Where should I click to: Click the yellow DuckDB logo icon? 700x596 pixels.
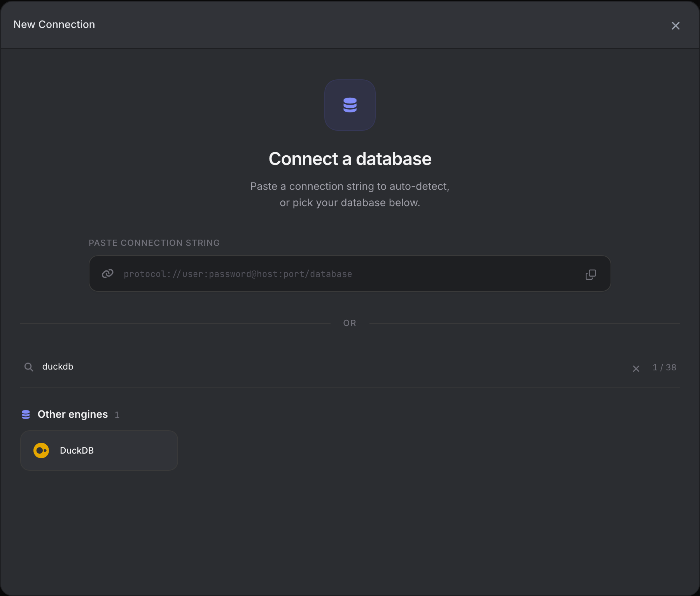41,451
